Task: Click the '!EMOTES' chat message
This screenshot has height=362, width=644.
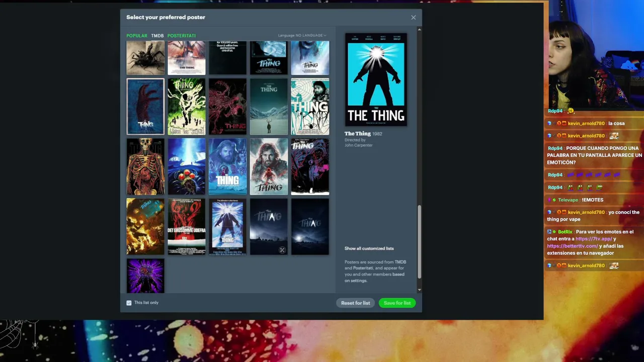Action: tap(593, 200)
